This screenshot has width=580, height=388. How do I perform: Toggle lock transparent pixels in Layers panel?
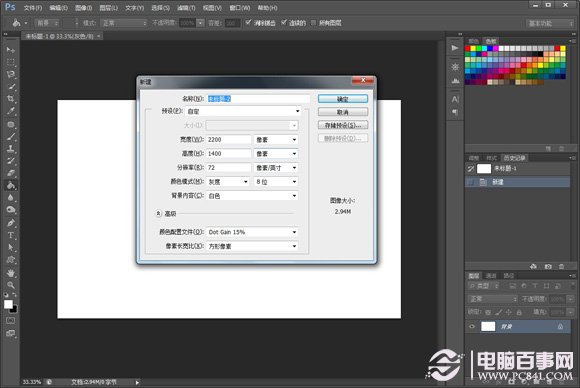click(488, 313)
